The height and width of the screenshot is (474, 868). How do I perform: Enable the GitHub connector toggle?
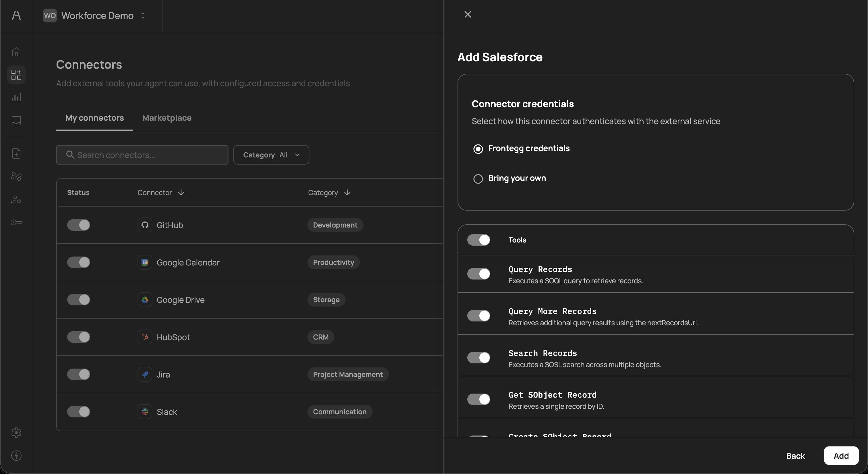pyautogui.click(x=79, y=225)
